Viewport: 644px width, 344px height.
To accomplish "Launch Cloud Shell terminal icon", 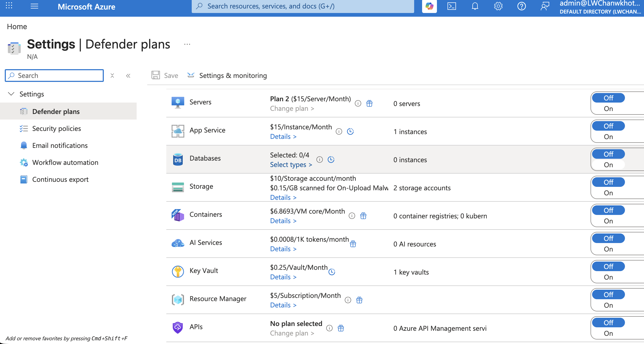I will [x=451, y=6].
